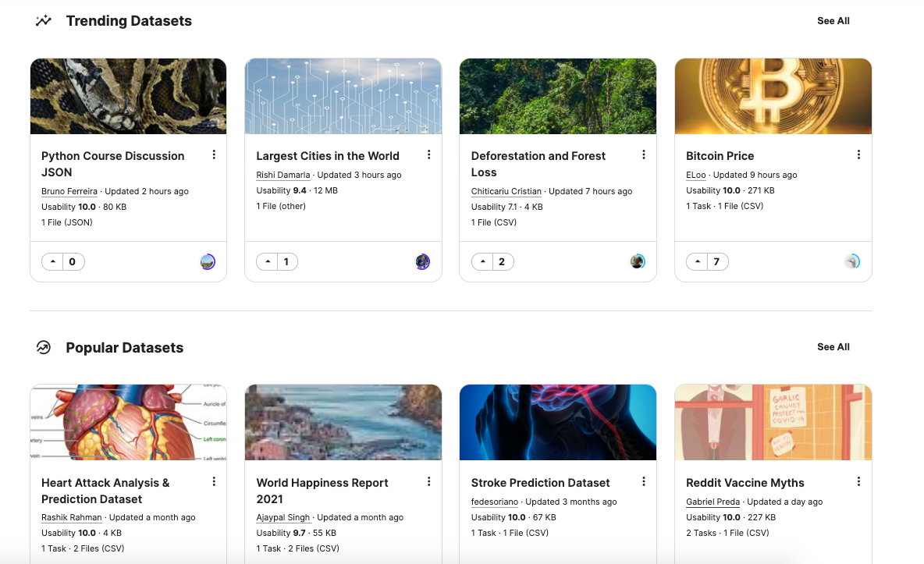Open the Deforestation and Forest Loss title
This screenshot has height=564, width=924.
(x=538, y=164)
